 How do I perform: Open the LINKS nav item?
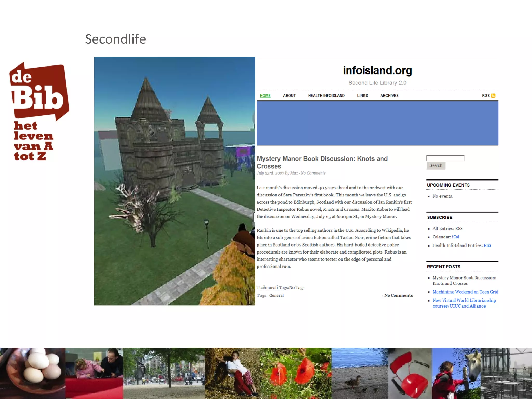point(362,96)
